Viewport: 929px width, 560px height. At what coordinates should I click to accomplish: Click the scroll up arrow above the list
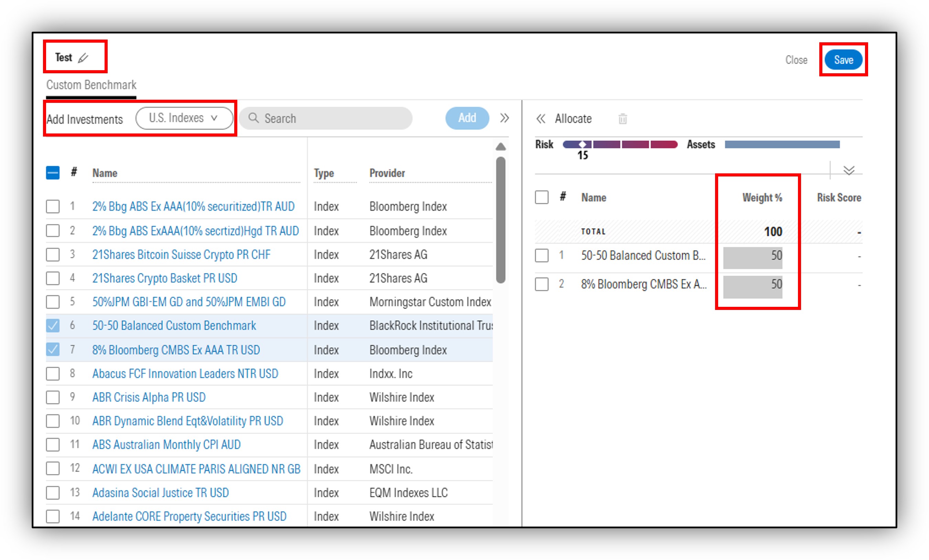pyautogui.click(x=500, y=147)
